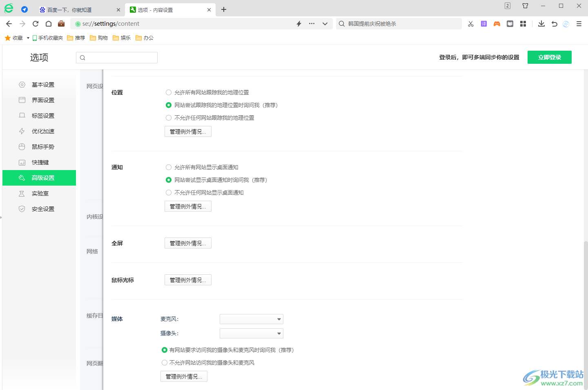The width and height of the screenshot is (588, 390).
Task: Click the search magnifier in search box
Action: tap(342, 24)
